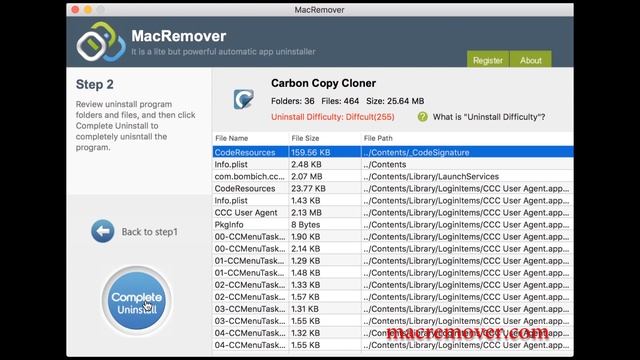Sort by the File Name column header
The width and height of the screenshot is (640, 360).
[x=250, y=138]
